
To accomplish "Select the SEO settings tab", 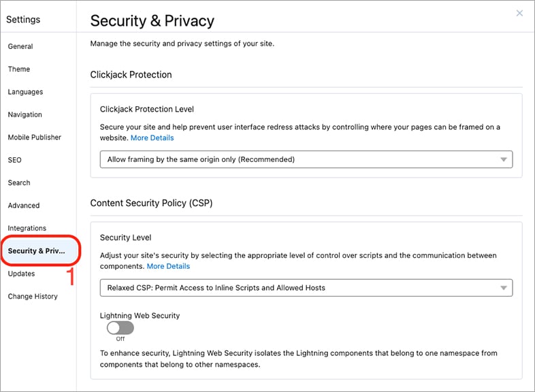I will [x=15, y=160].
